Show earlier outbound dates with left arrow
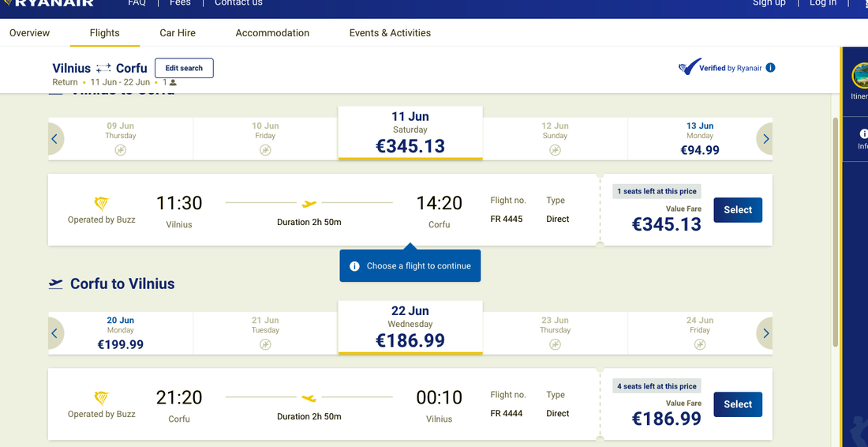 (54, 139)
